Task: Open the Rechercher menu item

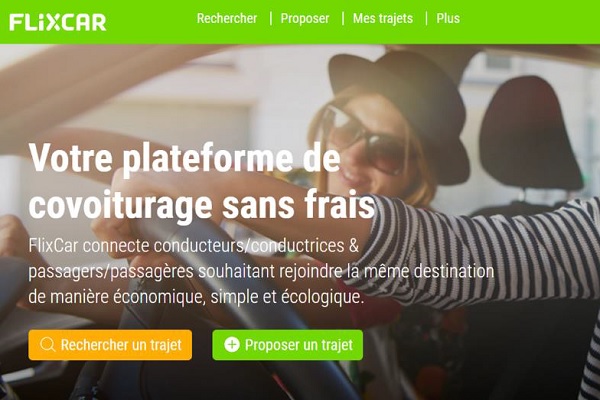Action: coord(227,18)
